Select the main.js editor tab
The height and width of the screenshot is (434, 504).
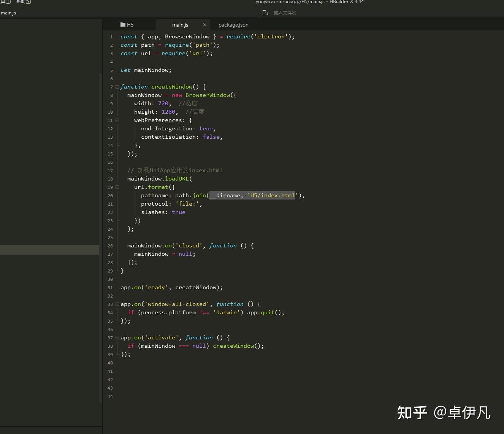pyautogui.click(x=180, y=24)
